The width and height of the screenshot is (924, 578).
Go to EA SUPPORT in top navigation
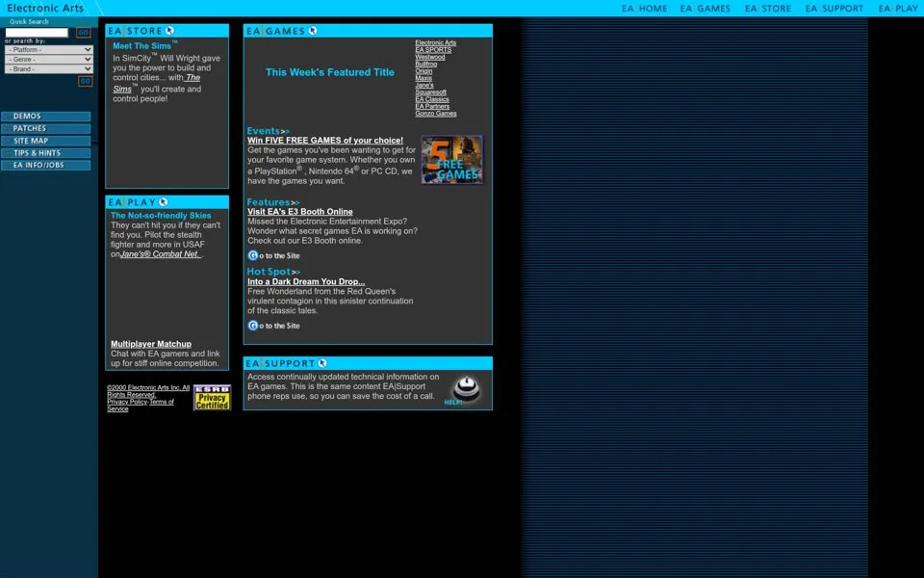(x=834, y=9)
